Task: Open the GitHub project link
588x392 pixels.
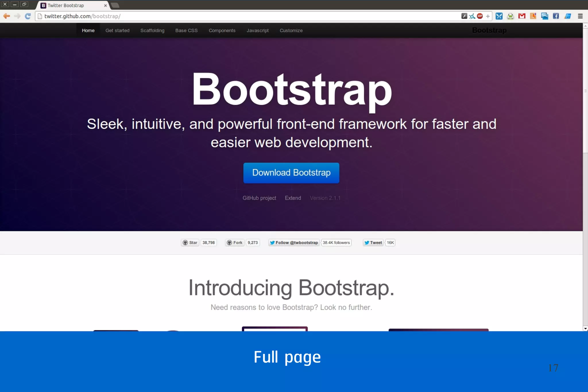Action: [259, 198]
